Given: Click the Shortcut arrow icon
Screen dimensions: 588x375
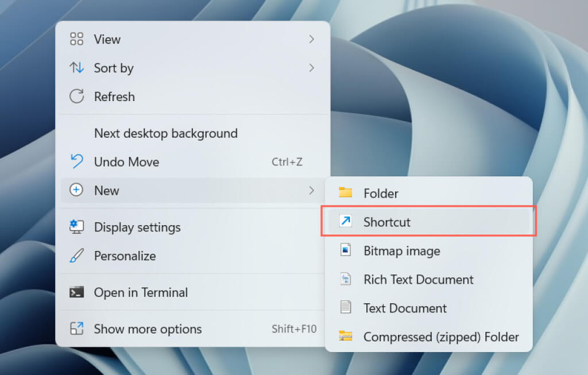Looking at the screenshot, I should tap(345, 221).
